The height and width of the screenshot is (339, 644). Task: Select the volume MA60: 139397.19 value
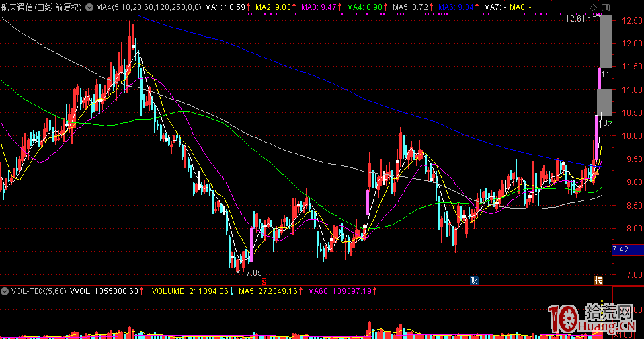(x=339, y=291)
